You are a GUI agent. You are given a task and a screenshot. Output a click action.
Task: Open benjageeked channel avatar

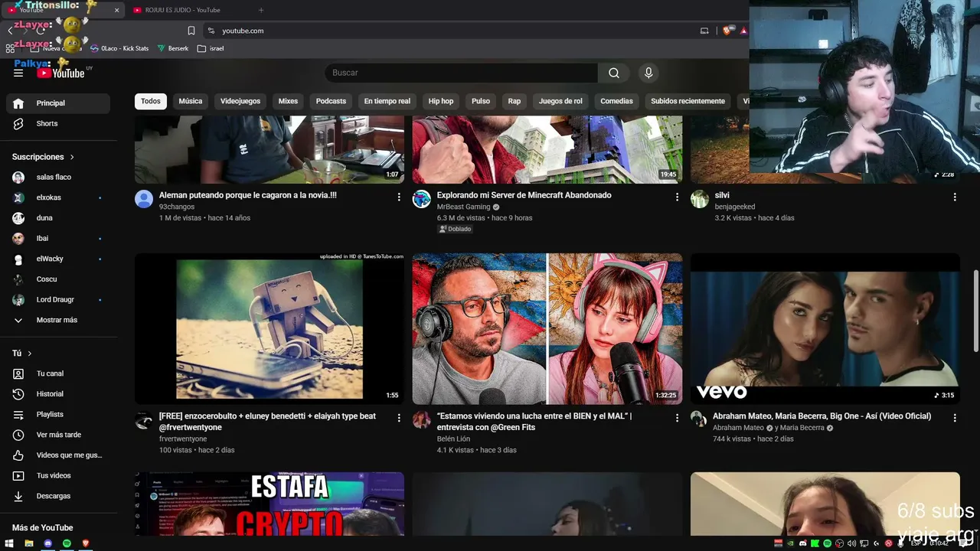point(700,199)
